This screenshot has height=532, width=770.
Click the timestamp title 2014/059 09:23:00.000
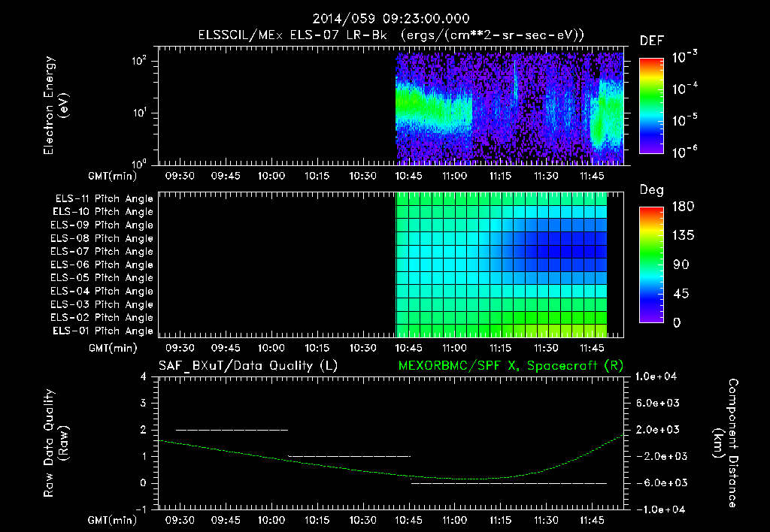point(391,19)
